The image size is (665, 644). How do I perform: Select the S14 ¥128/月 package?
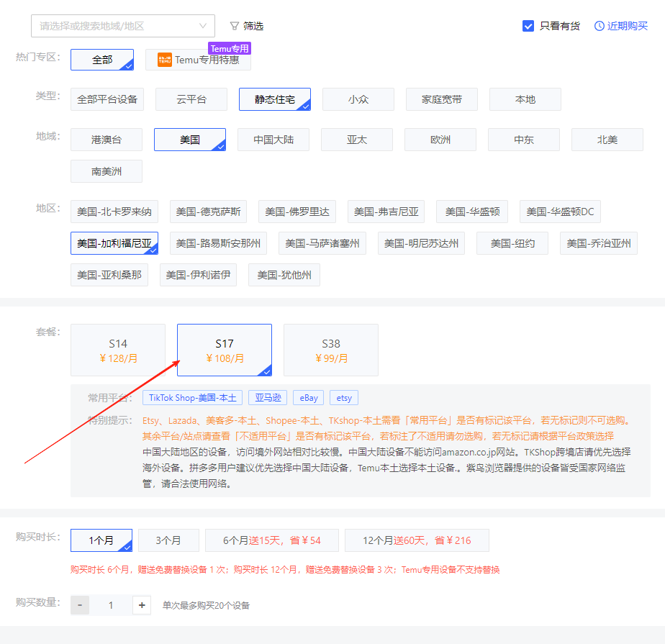[118, 350]
